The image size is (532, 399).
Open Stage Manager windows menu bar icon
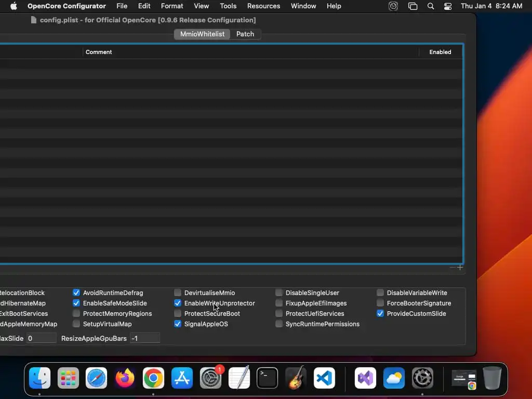coord(413,6)
